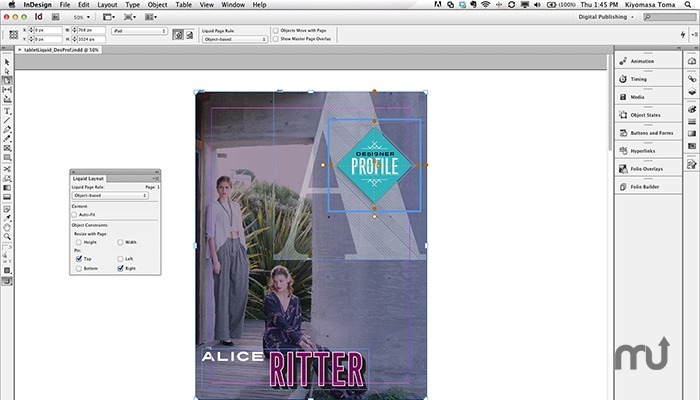Viewport: 700px width, 400px height.
Task: Click the search field in the application bar
Action: 670,17
